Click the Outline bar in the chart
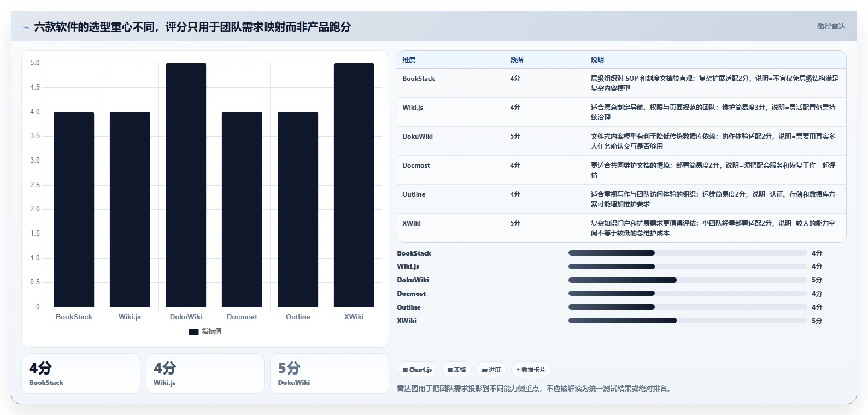The height and width of the screenshot is (415, 868). click(298, 210)
